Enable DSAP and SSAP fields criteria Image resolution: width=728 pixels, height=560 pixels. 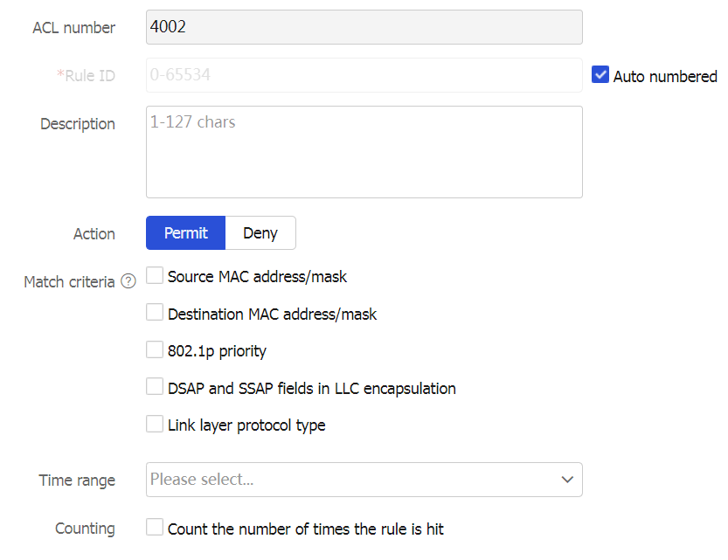[155, 387]
